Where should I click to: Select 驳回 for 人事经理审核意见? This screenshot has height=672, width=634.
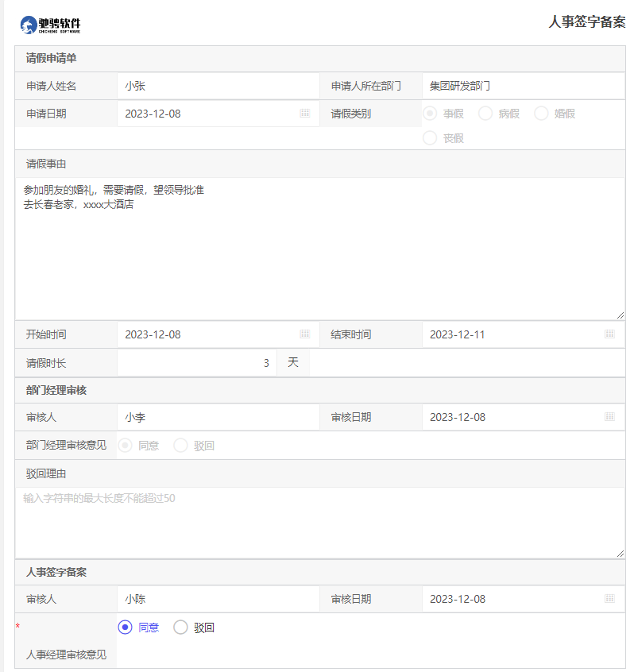[181, 628]
